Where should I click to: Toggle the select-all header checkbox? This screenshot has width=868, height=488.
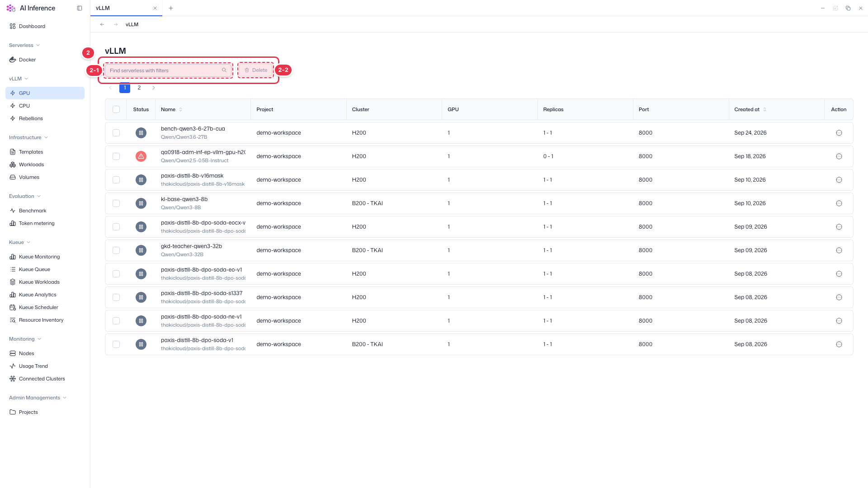(116, 109)
